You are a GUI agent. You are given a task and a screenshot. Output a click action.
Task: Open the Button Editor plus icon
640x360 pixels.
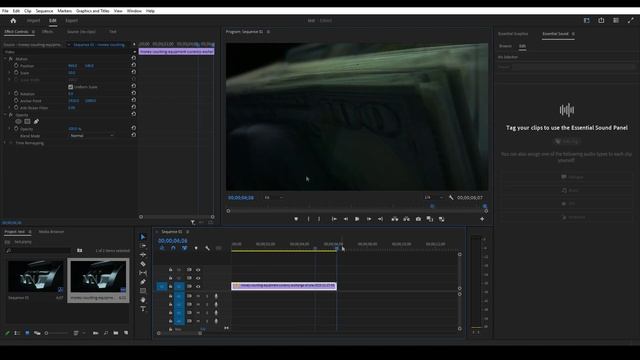coord(482,219)
